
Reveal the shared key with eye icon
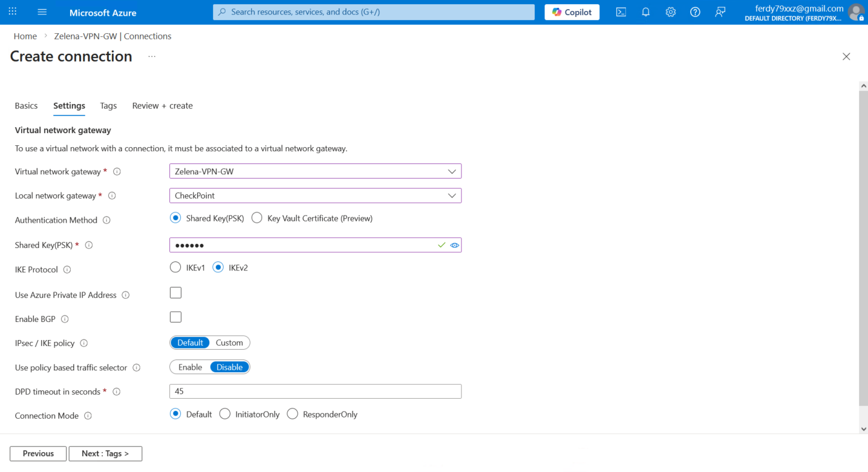(454, 245)
